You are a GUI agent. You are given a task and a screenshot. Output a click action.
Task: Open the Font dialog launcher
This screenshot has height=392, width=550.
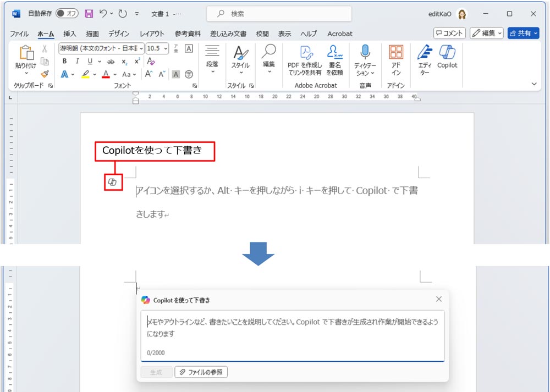(x=195, y=86)
